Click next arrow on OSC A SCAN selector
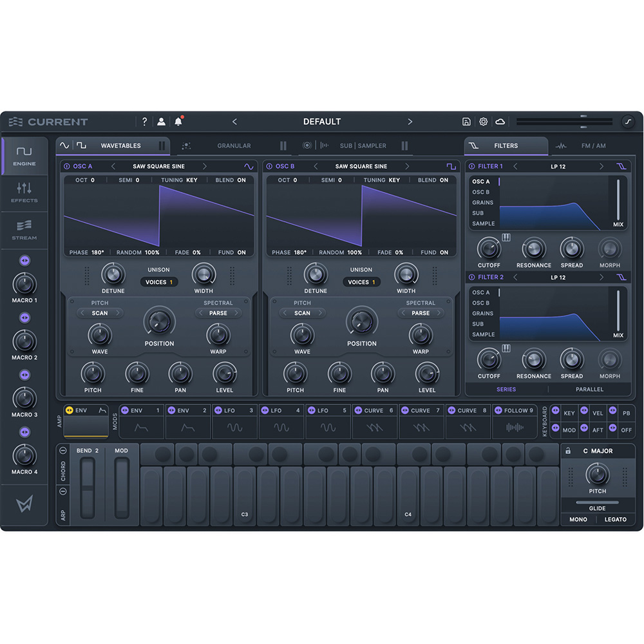 tap(117, 313)
